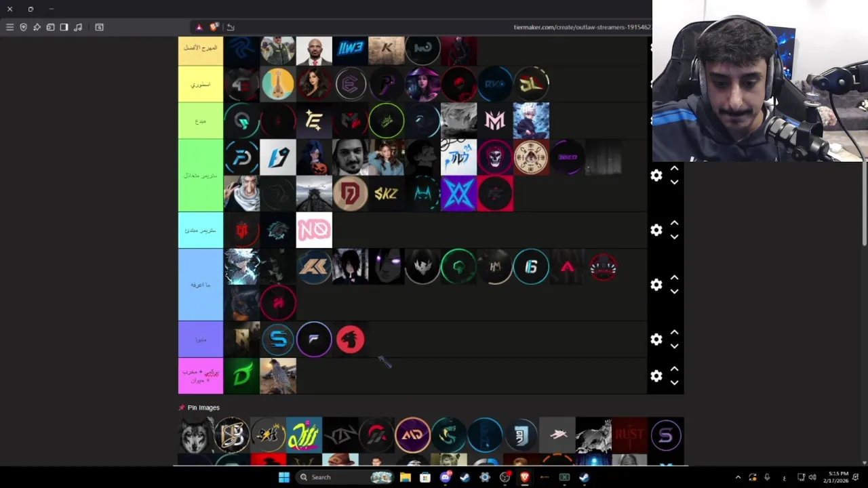Select the cyan 6 circle logo thumbnail
Viewport: 868px width, 488px height.
point(531,267)
